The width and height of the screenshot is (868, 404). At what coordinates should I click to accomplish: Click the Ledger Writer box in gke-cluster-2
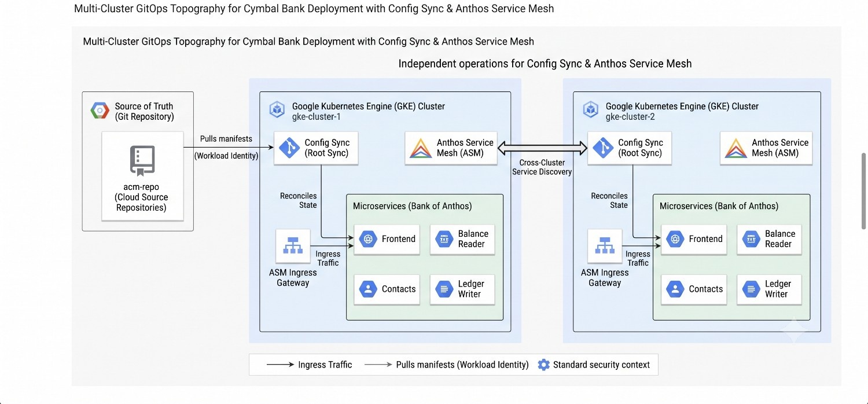point(769,289)
